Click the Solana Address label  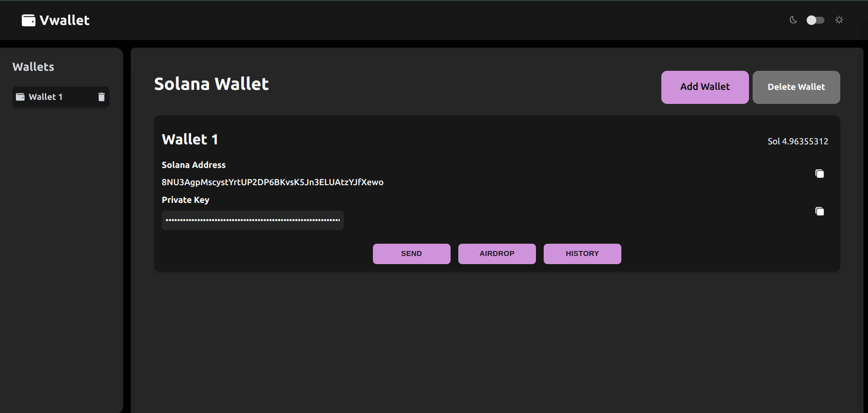tap(193, 165)
